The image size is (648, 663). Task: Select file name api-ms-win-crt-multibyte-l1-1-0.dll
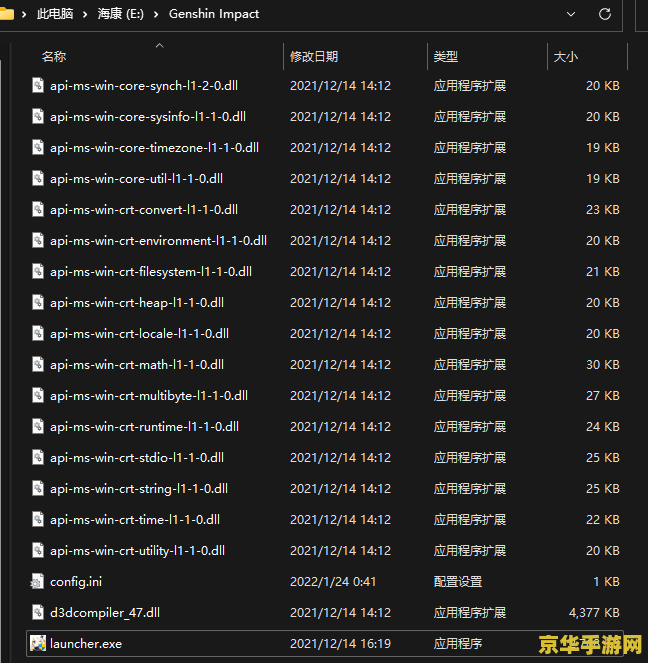tap(149, 396)
